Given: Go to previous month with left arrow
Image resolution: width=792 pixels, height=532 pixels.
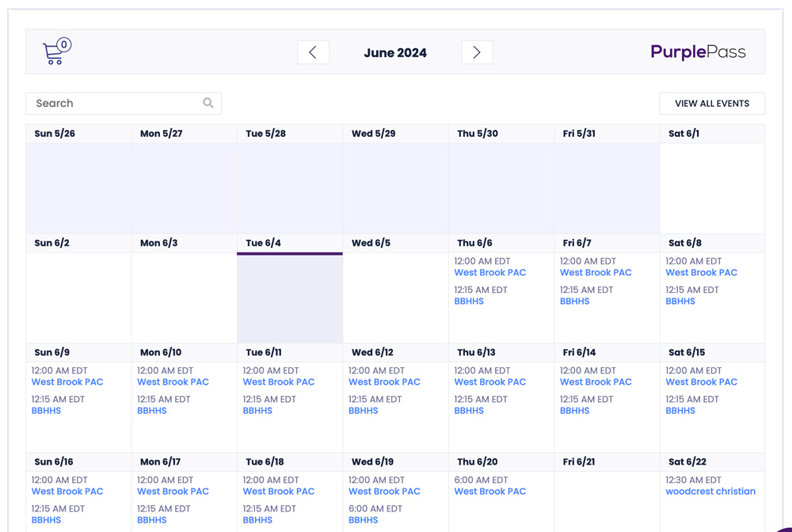Looking at the screenshot, I should tap(313, 51).
